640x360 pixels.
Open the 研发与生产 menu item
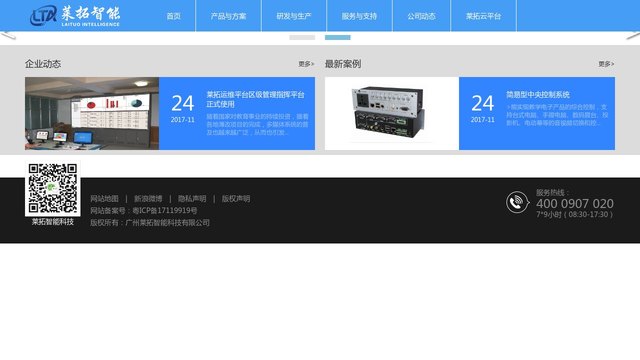click(x=294, y=16)
